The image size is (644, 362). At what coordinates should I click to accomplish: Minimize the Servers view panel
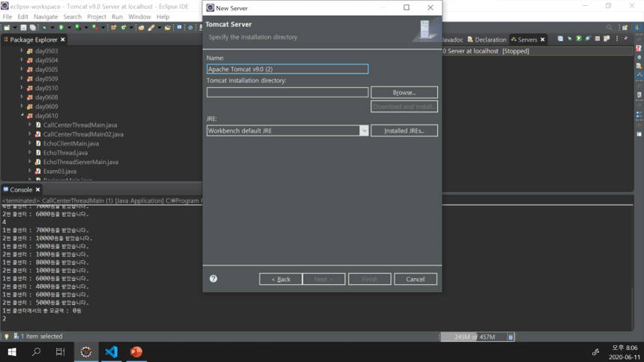pyautogui.click(x=626, y=38)
